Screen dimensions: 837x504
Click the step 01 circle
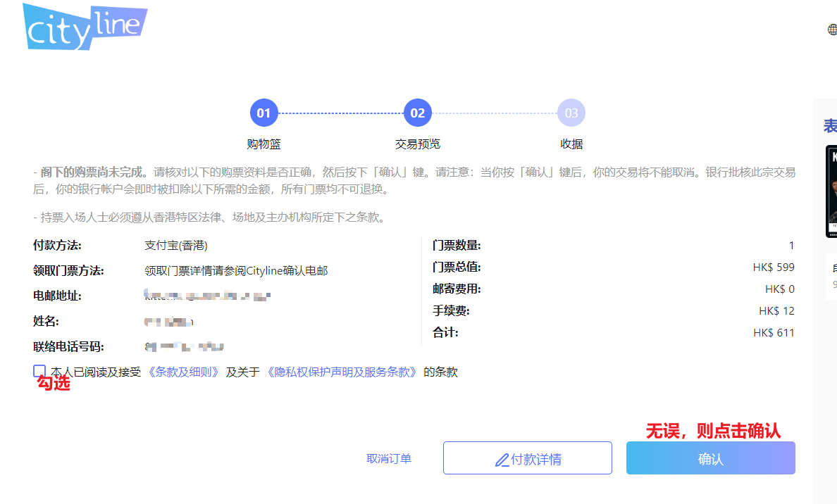[x=263, y=113]
